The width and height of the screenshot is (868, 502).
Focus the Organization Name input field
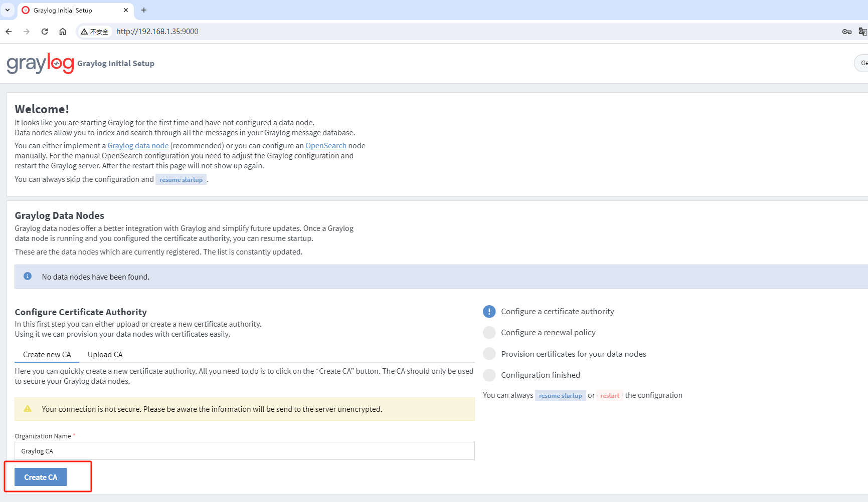(245, 451)
